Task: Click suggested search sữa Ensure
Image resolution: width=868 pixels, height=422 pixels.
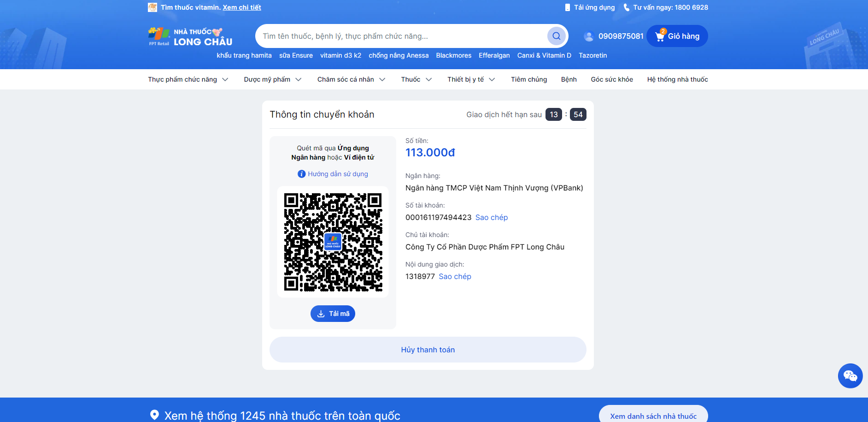Action: tap(296, 55)
